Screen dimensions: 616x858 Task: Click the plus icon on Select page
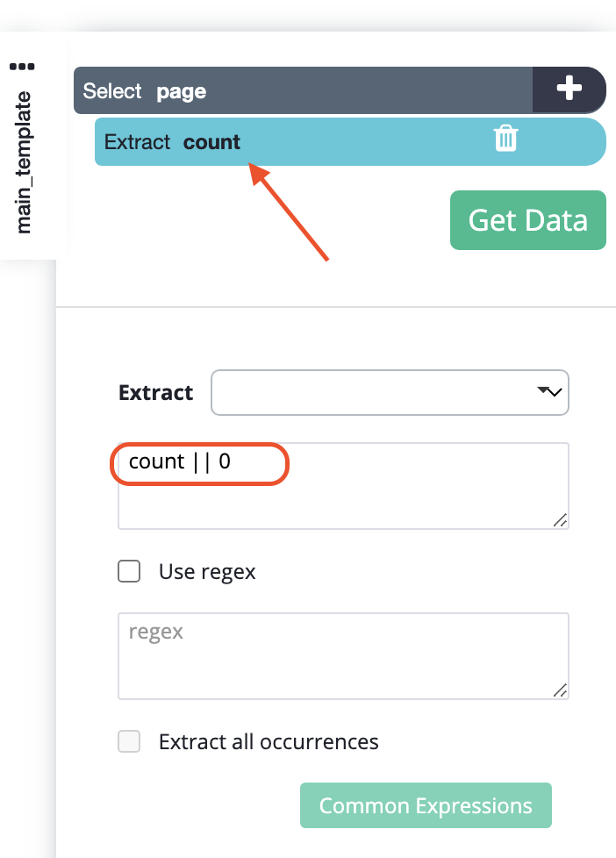pos(569,89)
